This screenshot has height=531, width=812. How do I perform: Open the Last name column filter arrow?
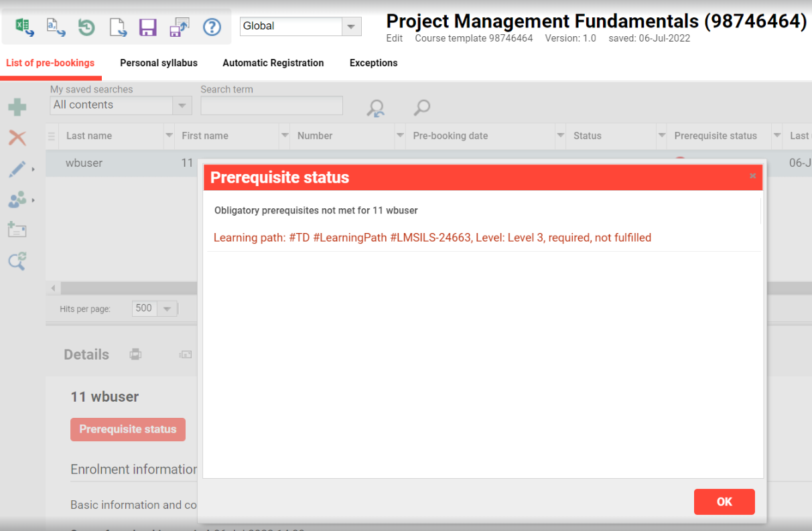click(169, 136)
